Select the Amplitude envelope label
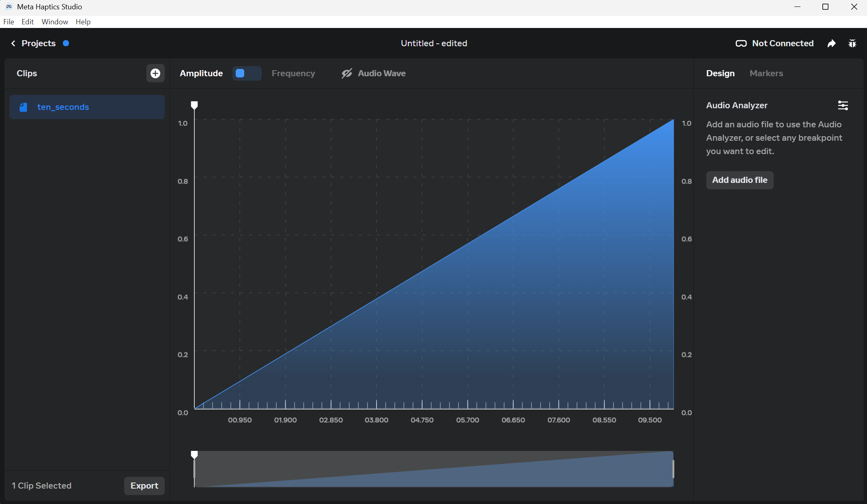 coord(201,73)
